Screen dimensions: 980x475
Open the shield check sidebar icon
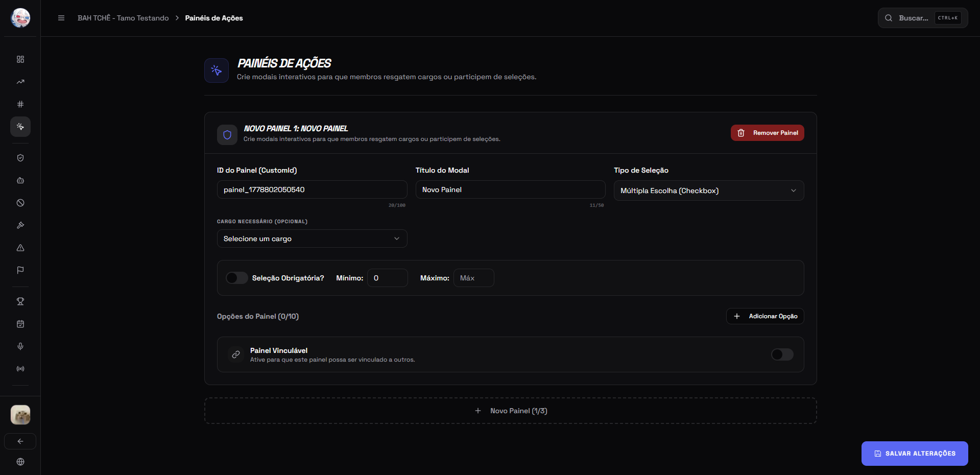pos(20,158)
